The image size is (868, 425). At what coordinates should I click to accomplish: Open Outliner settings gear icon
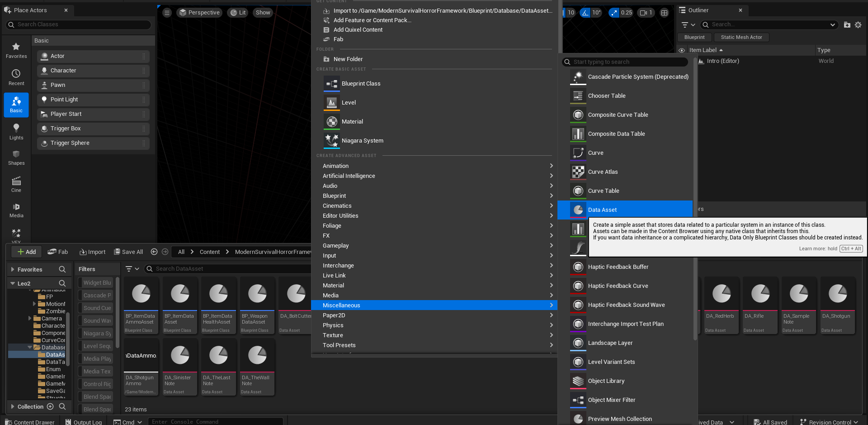[858, 25]
